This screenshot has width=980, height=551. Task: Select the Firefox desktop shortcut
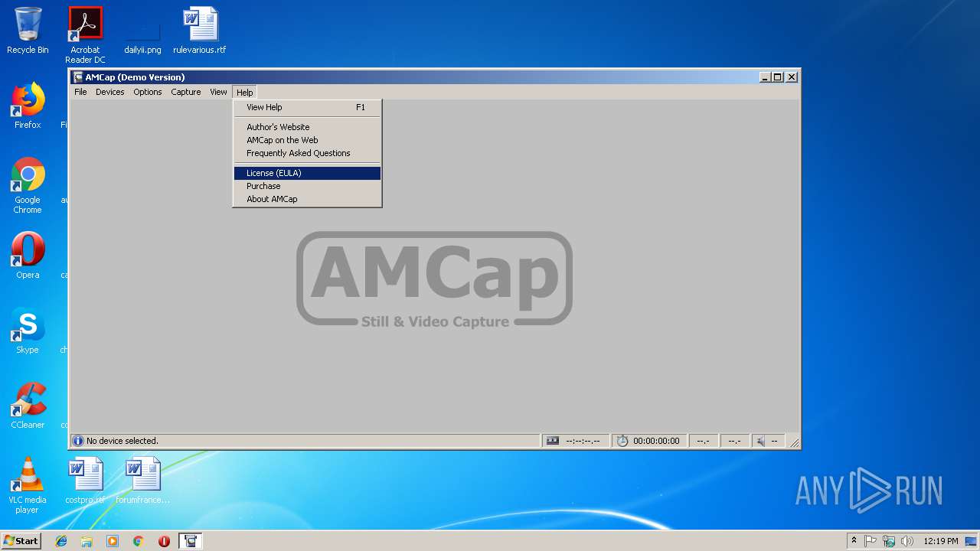28,106
